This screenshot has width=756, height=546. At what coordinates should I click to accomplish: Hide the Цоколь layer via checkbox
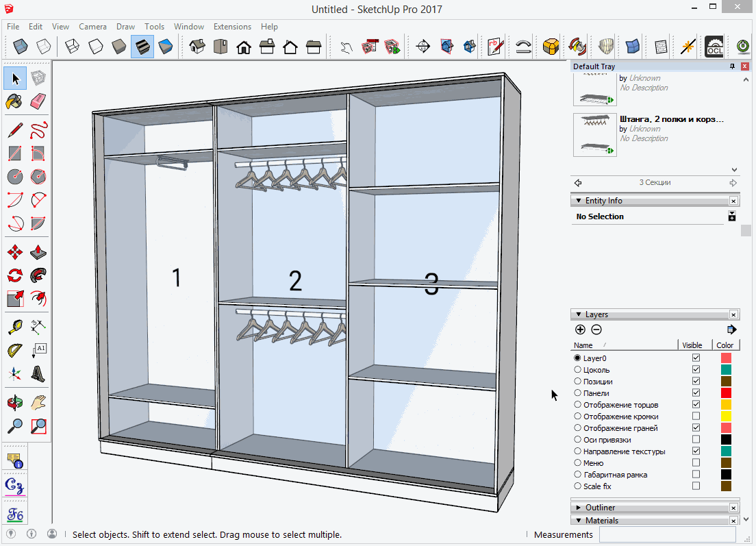[696, 370]
